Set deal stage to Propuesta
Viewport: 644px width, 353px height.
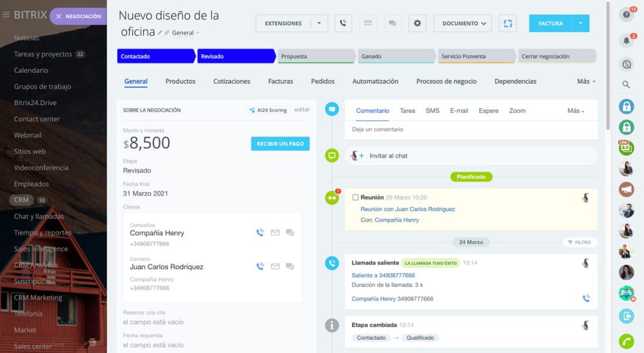click(316, 57)
